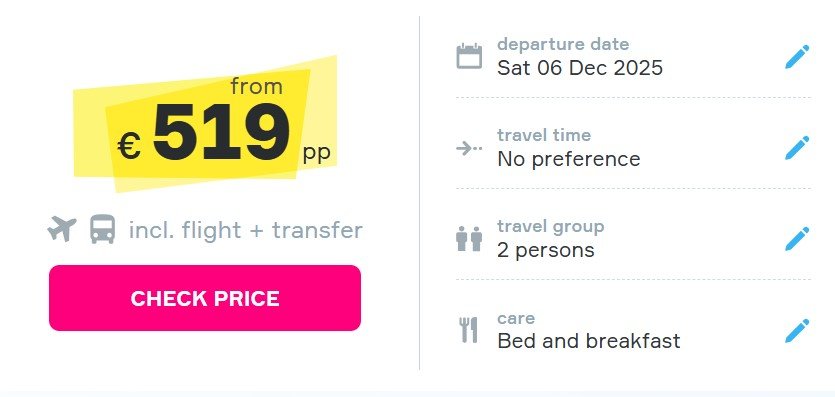Viewport: 835px width, 397px height.
Task: Click the pencil icon for travel group
Action: click(797, 238)
